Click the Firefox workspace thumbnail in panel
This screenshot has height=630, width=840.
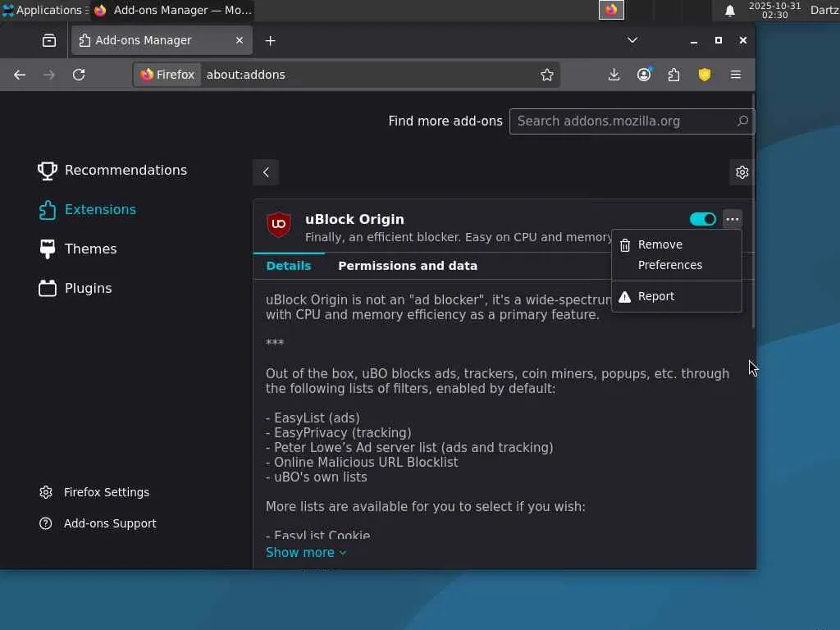click(x=611, y=10)
